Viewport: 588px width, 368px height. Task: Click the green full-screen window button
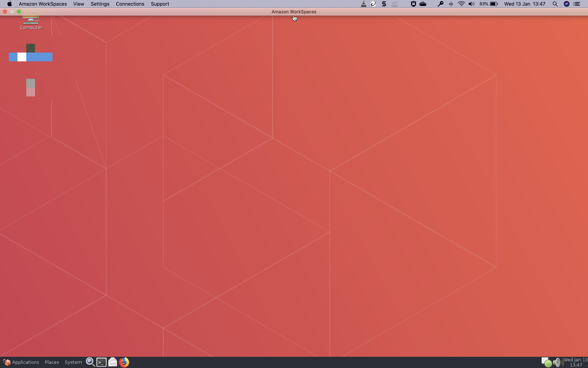(x=19, y=11)
